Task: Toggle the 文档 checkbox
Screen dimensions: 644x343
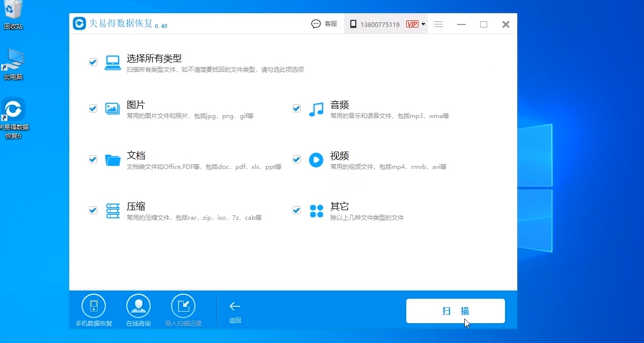Action: pyautogui.click(x=93, y=159)
